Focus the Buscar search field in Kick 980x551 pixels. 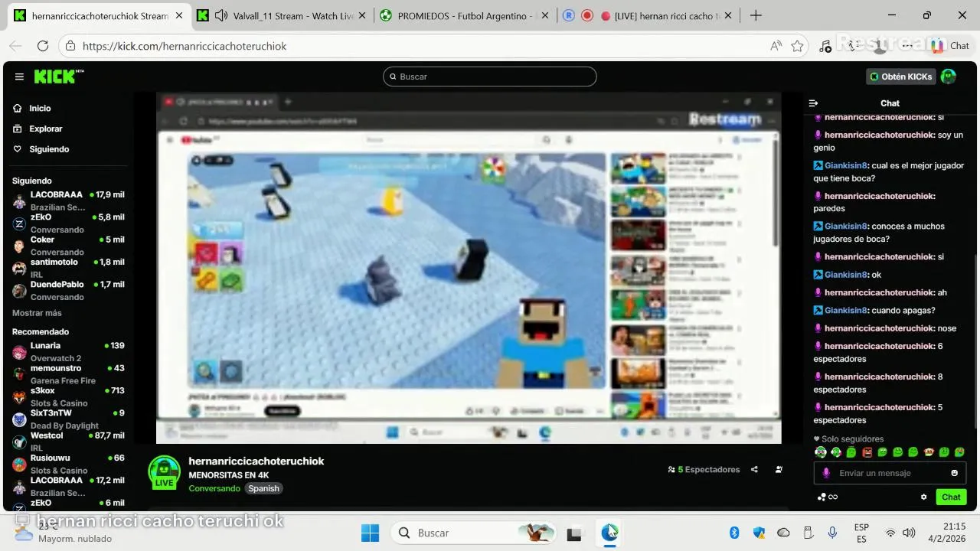pyautogui.click(x=490, y=77)
